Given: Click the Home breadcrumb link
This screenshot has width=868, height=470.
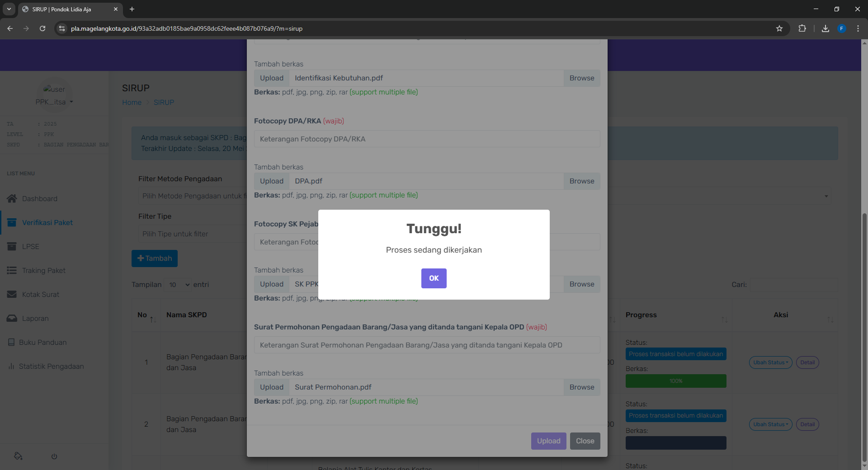Looking at the screenshot, I should pos(132,103).
